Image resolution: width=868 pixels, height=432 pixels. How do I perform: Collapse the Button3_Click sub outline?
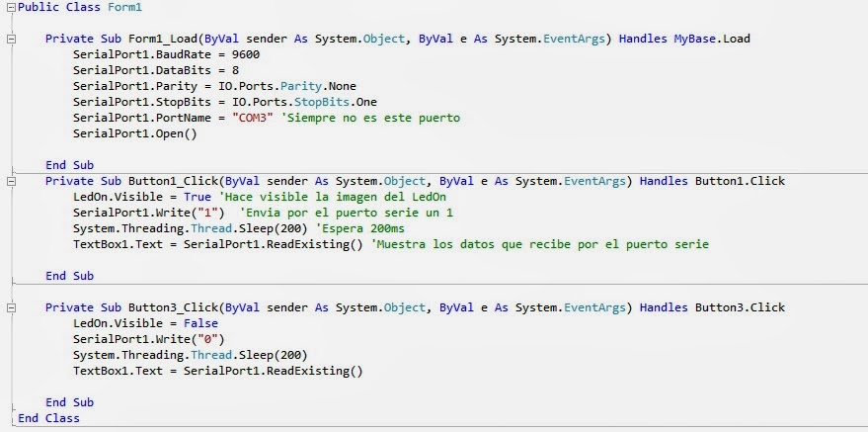pos(12,308)
